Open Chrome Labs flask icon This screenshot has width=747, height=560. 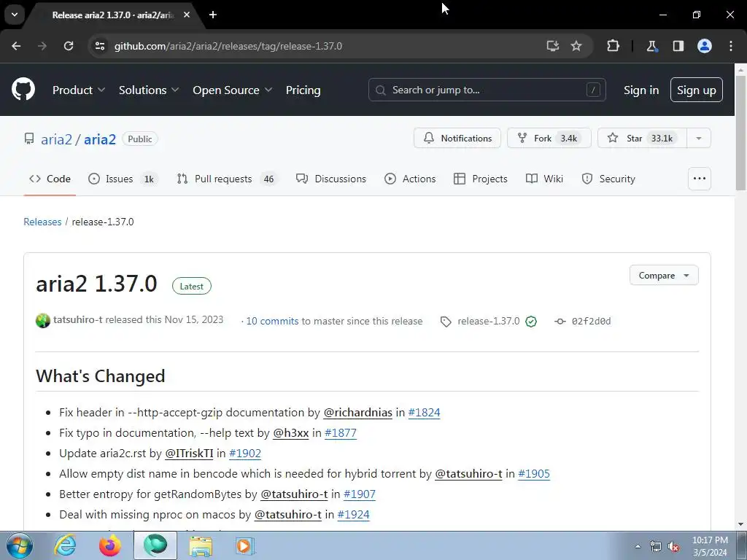[651, 46]
